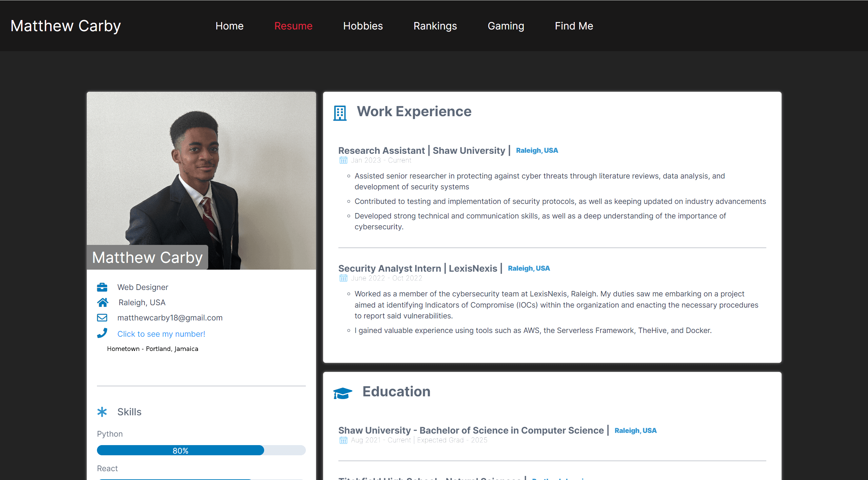Click 'Jan 2023 - Current' date text
The image size is (868, 480).
click(381, 160)
